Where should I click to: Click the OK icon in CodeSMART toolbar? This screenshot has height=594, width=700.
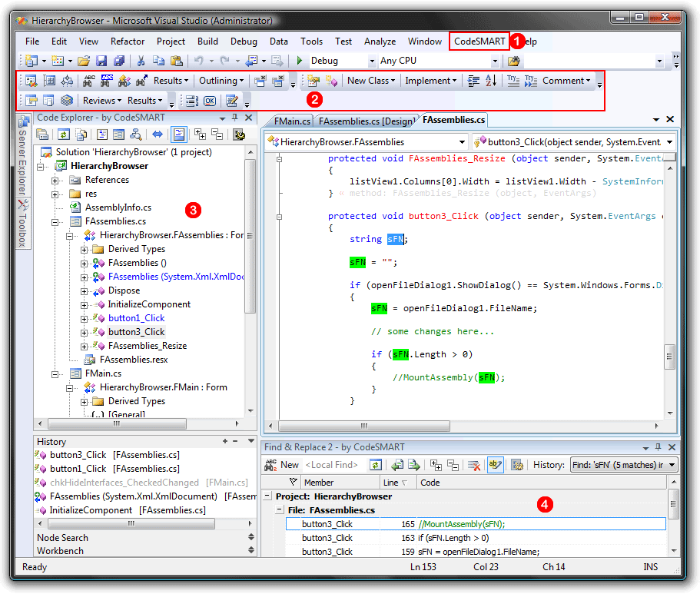(x=209, y=101)
